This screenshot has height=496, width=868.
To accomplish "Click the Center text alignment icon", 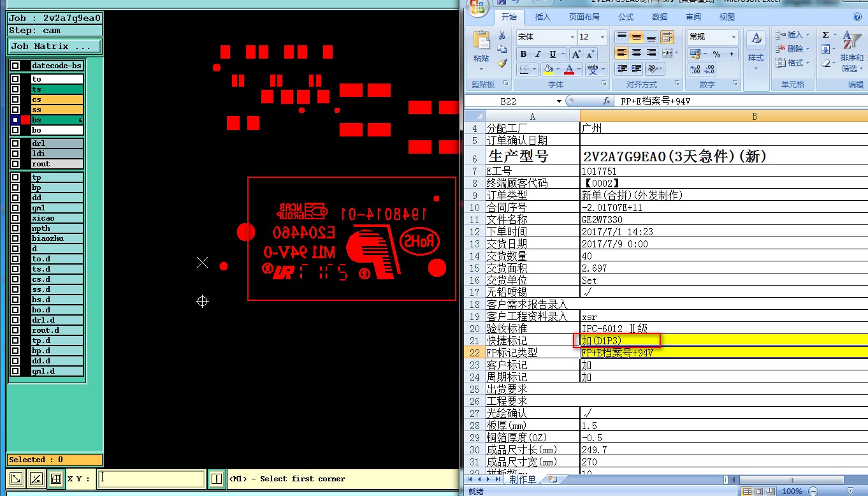I will pos(636,52).
